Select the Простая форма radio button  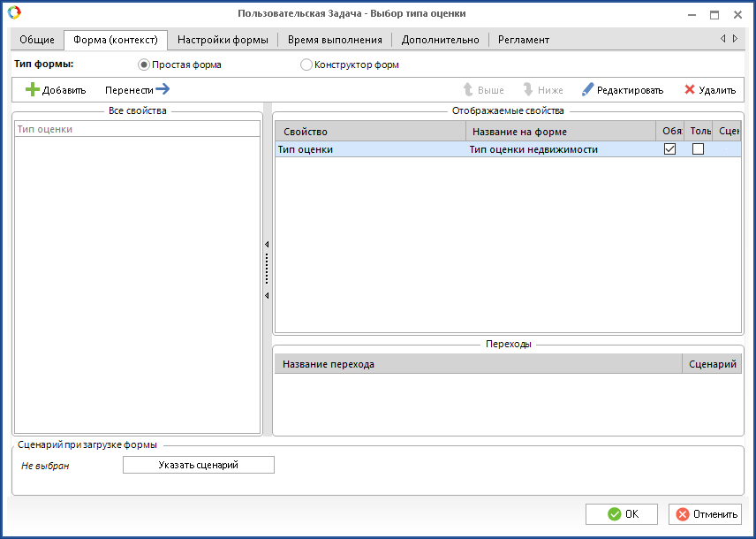pyautogui.click(x=144, y=65)
